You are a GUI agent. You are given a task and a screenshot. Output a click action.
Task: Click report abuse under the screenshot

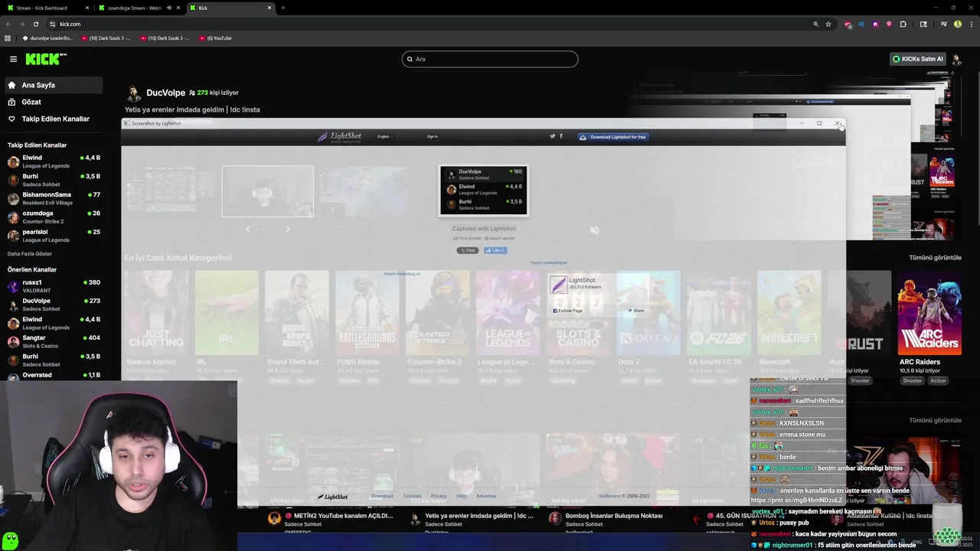coord(499,238)
